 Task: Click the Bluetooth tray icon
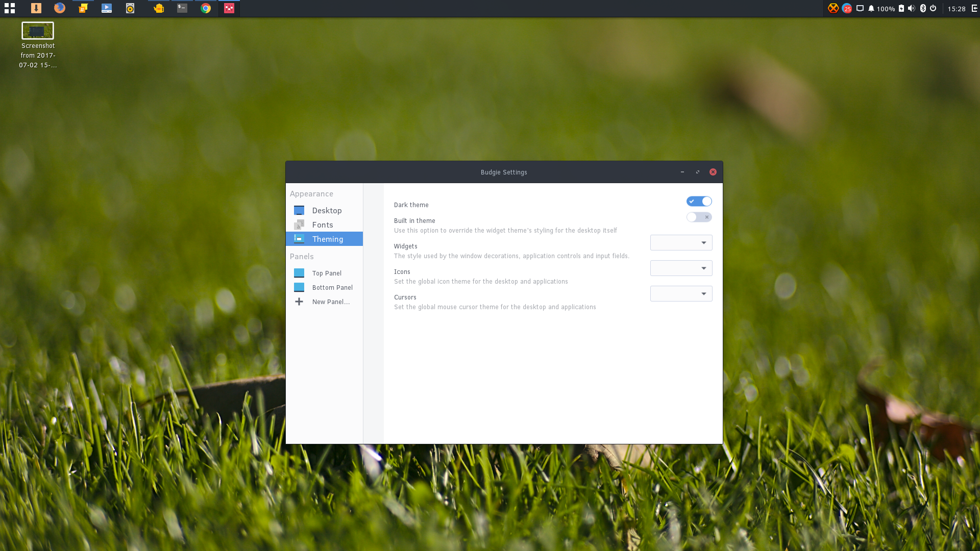tap(923, 8)
